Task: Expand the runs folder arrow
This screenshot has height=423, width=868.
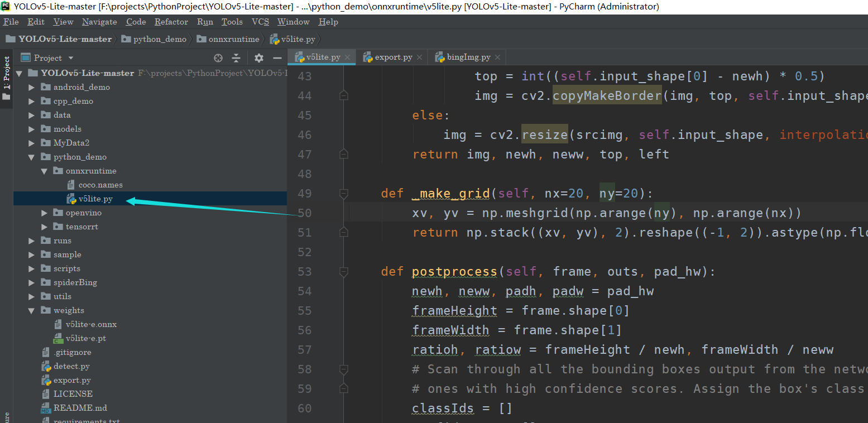Action: [x=32, y=241]
